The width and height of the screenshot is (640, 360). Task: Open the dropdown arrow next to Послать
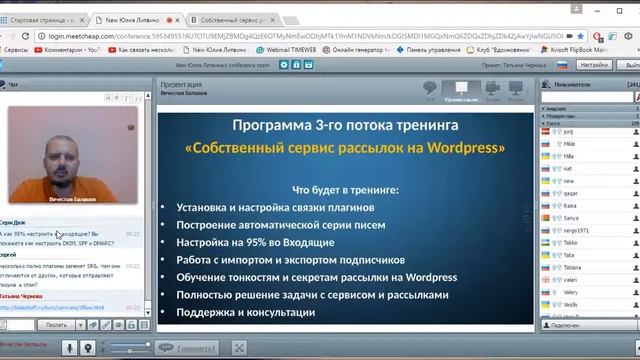[80, 325]
